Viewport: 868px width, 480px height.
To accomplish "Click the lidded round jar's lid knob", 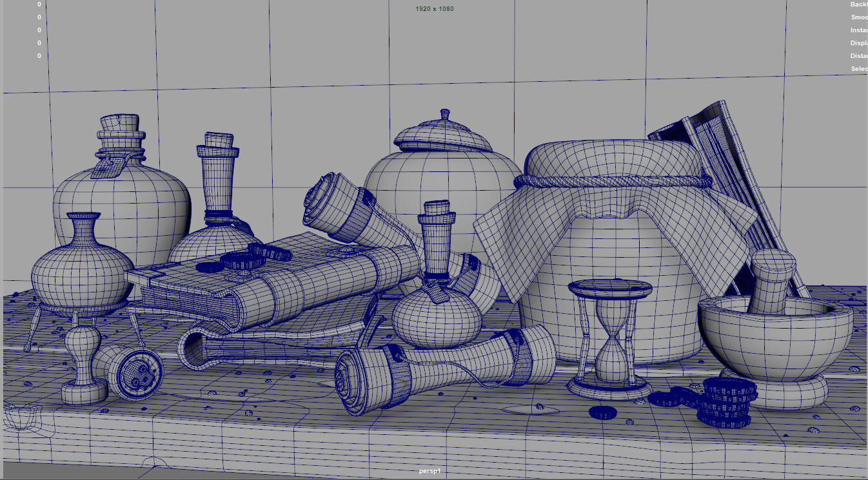I will [444, 115].
